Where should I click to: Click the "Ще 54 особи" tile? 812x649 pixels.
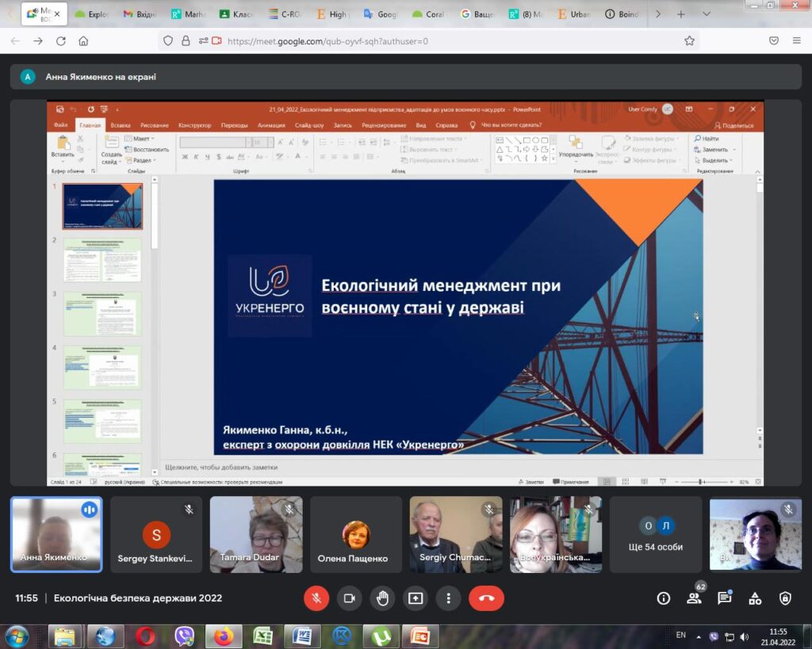[656, 535]
